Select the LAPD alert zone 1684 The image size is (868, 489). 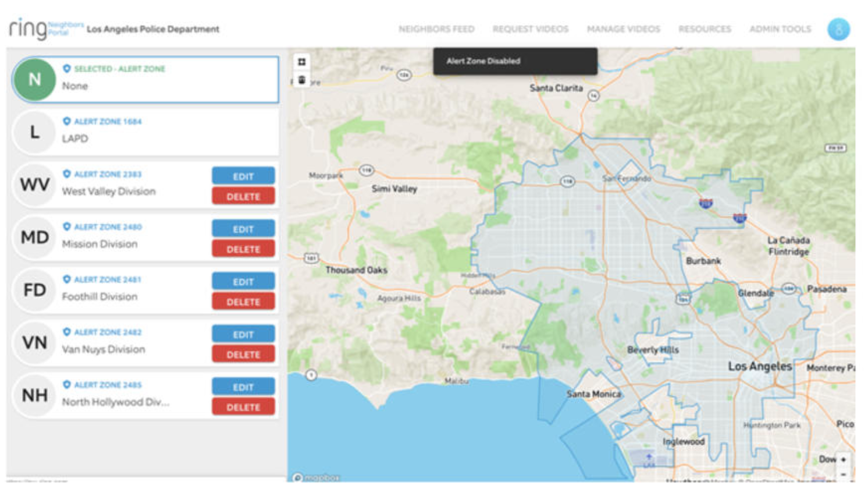click(x=145, y=132)
